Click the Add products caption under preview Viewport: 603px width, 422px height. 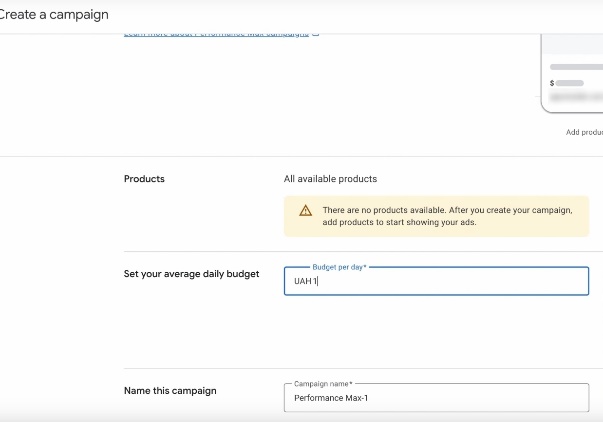(584, 132)
